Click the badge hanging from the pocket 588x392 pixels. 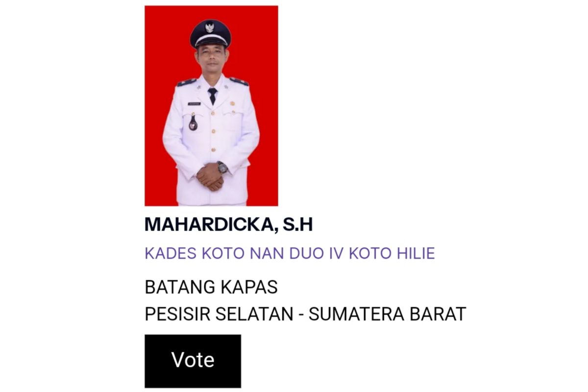click(x=193, y=122)
